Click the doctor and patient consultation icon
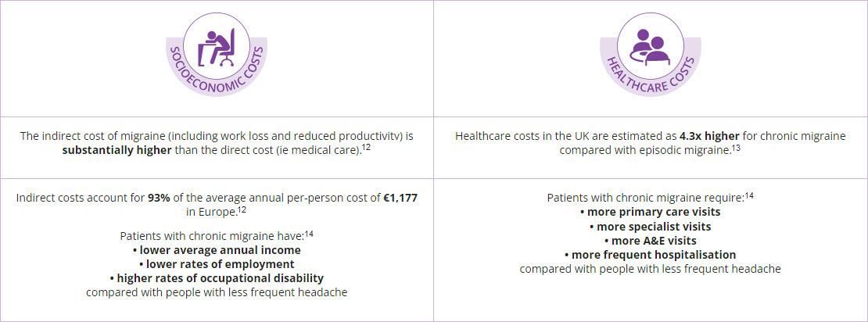 [x=650, y=45]
